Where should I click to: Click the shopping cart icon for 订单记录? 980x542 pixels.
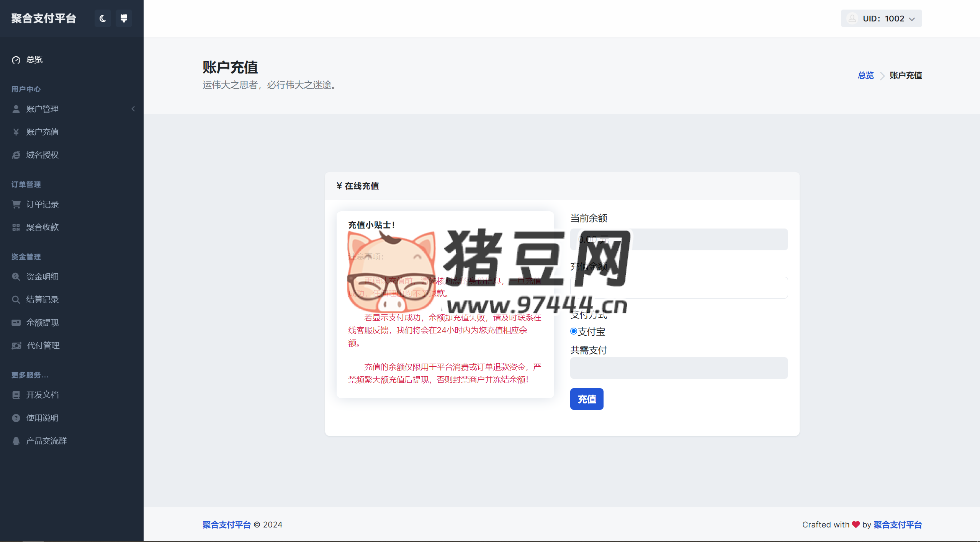point(16,204)
